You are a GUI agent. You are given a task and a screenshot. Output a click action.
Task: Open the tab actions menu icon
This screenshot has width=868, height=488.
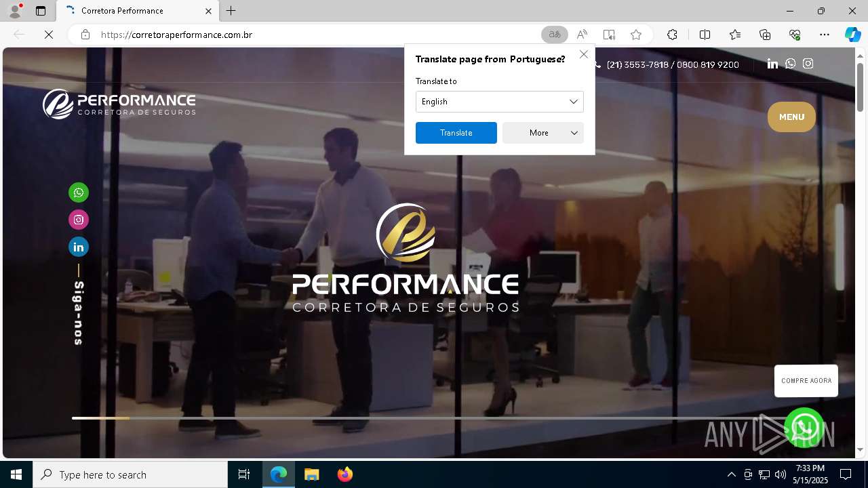(x=41, y=11)
